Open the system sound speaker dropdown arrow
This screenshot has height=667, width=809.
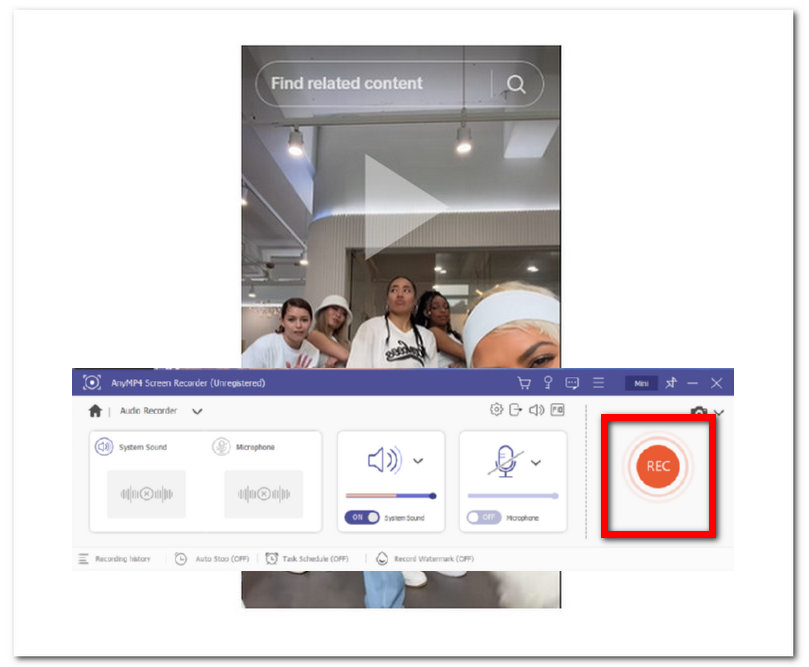(418, 461)
